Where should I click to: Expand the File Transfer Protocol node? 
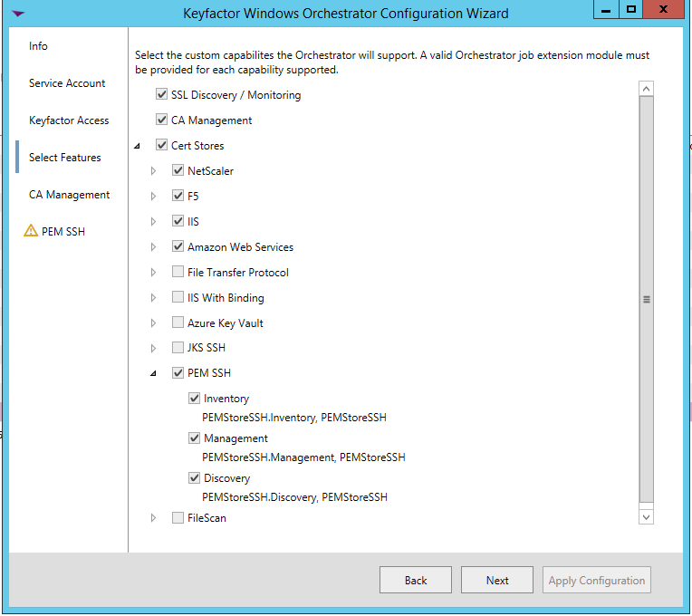click(153, 273)
